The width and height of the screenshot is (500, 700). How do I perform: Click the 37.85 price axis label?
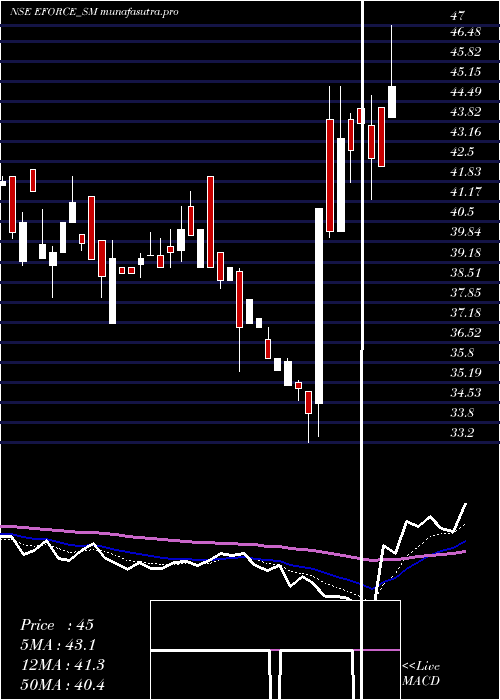[466, 292]
